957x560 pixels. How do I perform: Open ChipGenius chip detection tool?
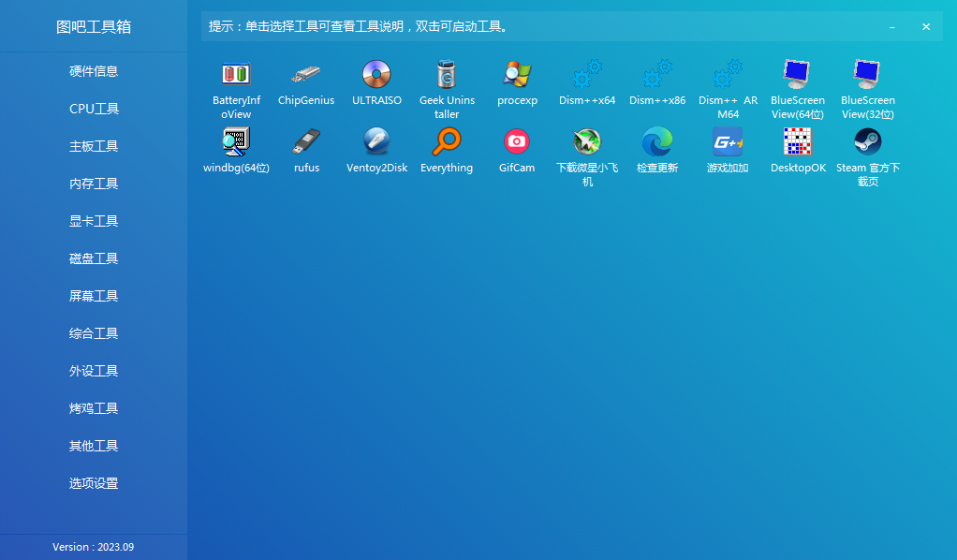pos(306,80)
